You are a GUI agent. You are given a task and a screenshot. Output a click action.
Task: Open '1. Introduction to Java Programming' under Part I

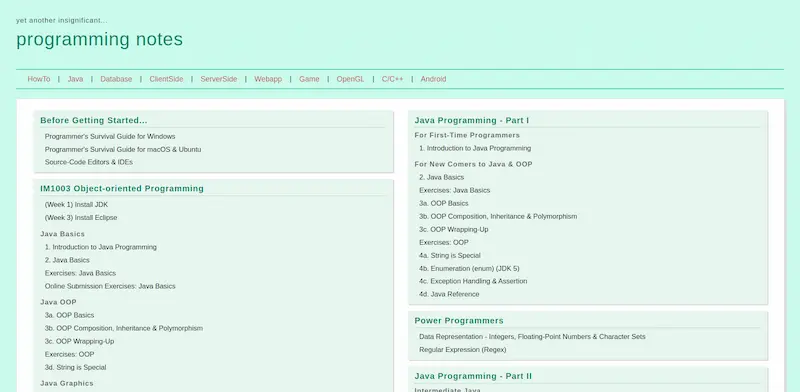point(475,149)
